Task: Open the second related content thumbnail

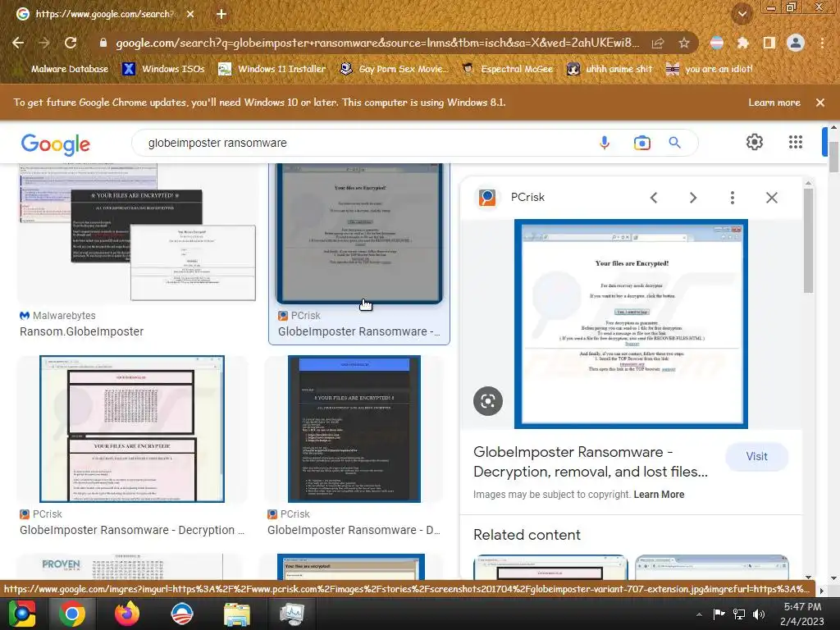Action: click(x=712, y=568)
